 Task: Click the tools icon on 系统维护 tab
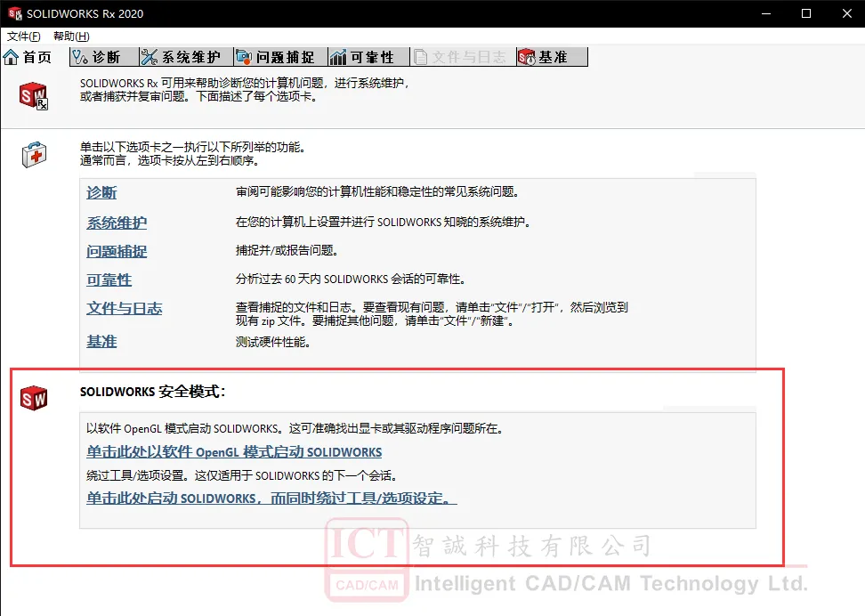click(x=150, y=57)
